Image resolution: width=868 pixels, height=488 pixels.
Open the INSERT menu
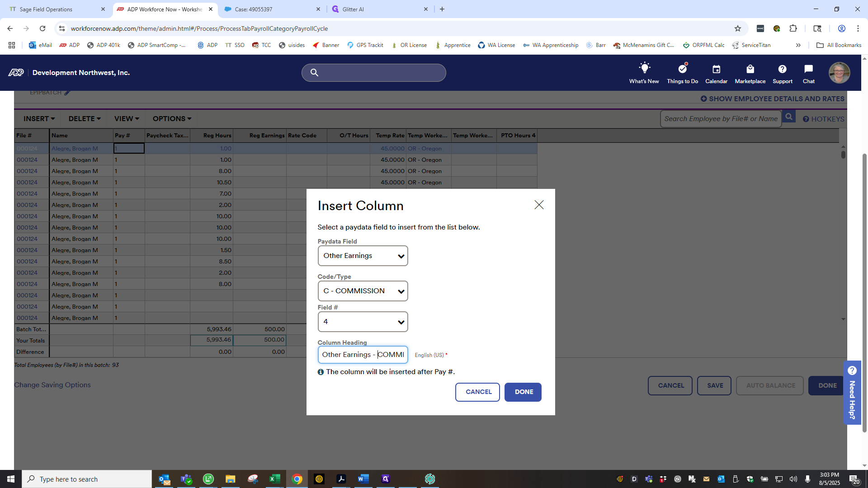[39, 118]
